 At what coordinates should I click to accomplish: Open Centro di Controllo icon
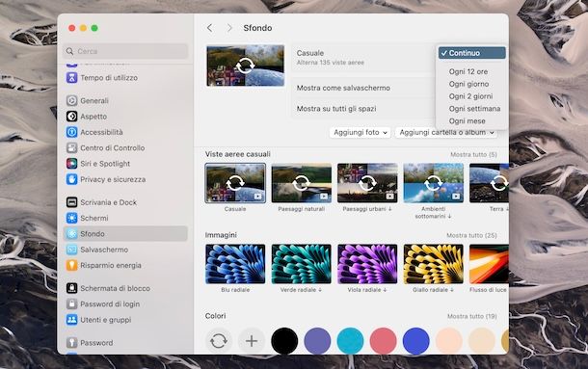click(71, 147)
